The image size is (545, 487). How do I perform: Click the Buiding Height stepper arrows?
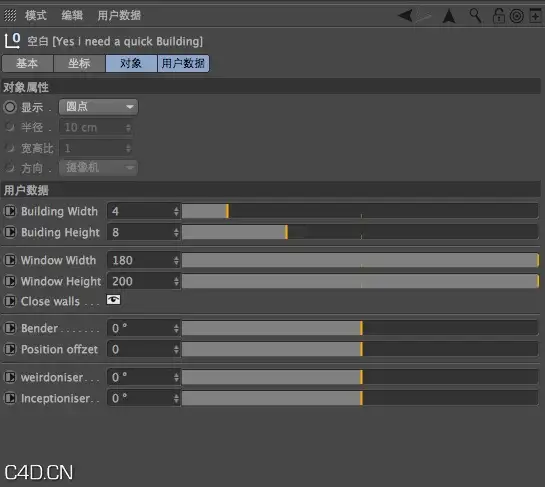176,232
